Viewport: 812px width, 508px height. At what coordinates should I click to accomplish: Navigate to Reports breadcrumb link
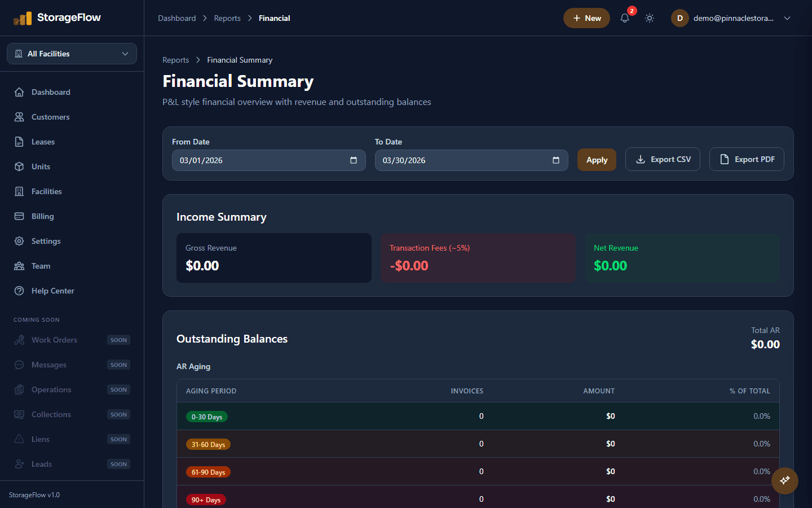pyautogui.click(x=175, y=60)
